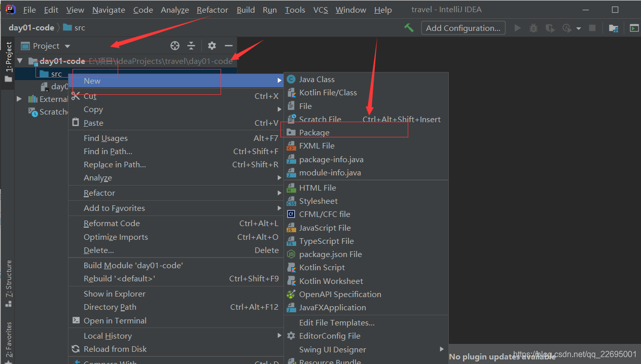The width and height of the screenshot is (641, 364).
Task: Click the Run with Coverage icon
Action: pos(550,28)
